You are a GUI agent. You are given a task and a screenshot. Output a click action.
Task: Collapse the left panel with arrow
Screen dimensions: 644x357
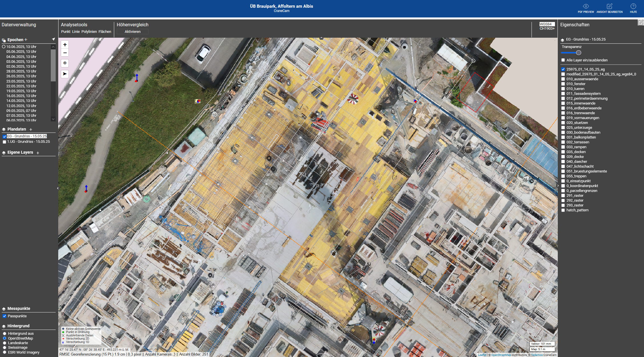click(x=58, y=188)
